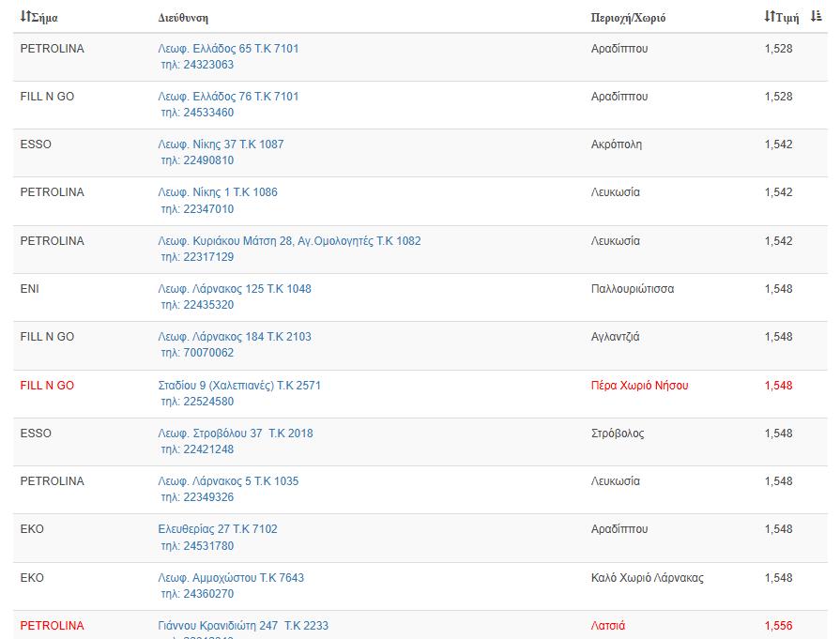840x639 pixels.
Task: Click the red FILL N GO station name
Action: pyautogui.click(x=47, y=386)
